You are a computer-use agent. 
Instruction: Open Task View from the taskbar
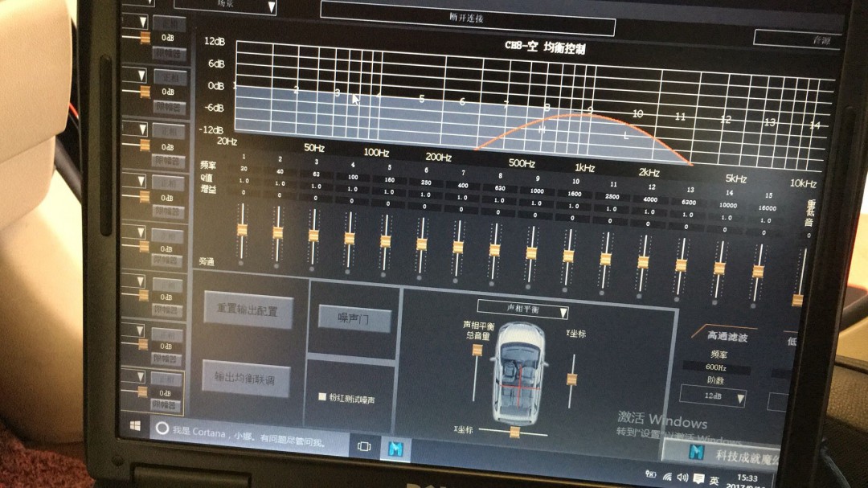[364, 446]
